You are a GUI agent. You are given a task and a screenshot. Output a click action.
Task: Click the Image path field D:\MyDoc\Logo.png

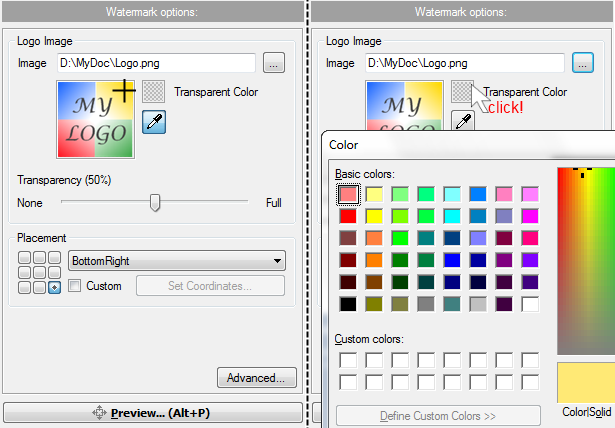click(x=156, y=63)
